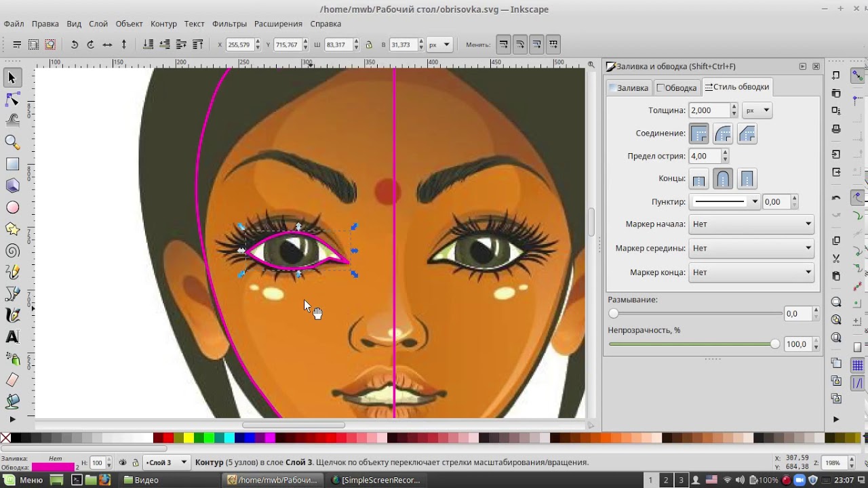The height and width of the screenshot is (488, 868).
Task: Select the 3D Box tool
Action: [x=12, y=186]
